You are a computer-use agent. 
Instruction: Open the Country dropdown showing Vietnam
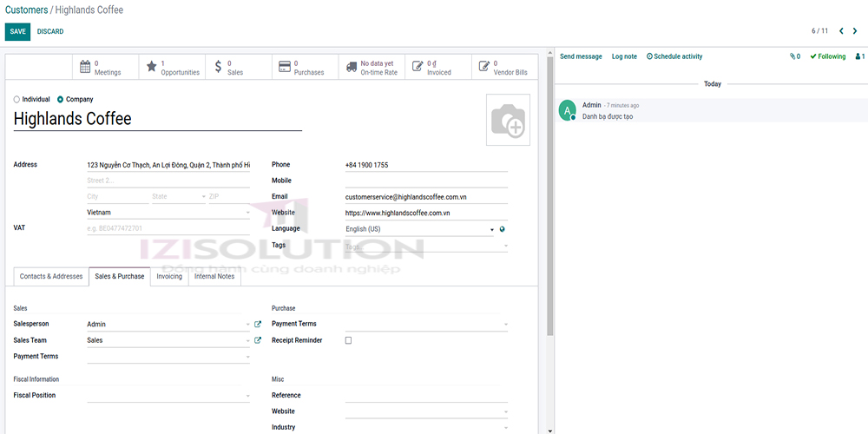(x=168, y=213)
